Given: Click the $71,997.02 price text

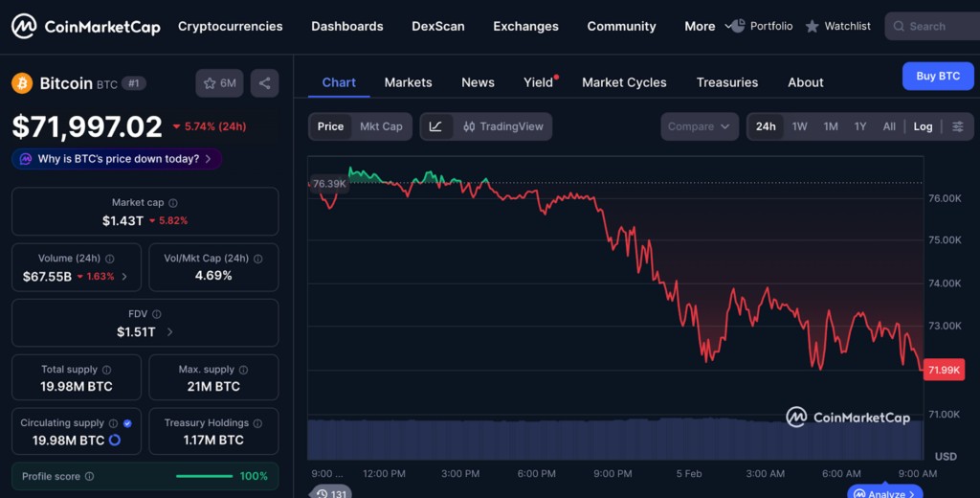Looking at the screenshot, I should coord(87,126).
